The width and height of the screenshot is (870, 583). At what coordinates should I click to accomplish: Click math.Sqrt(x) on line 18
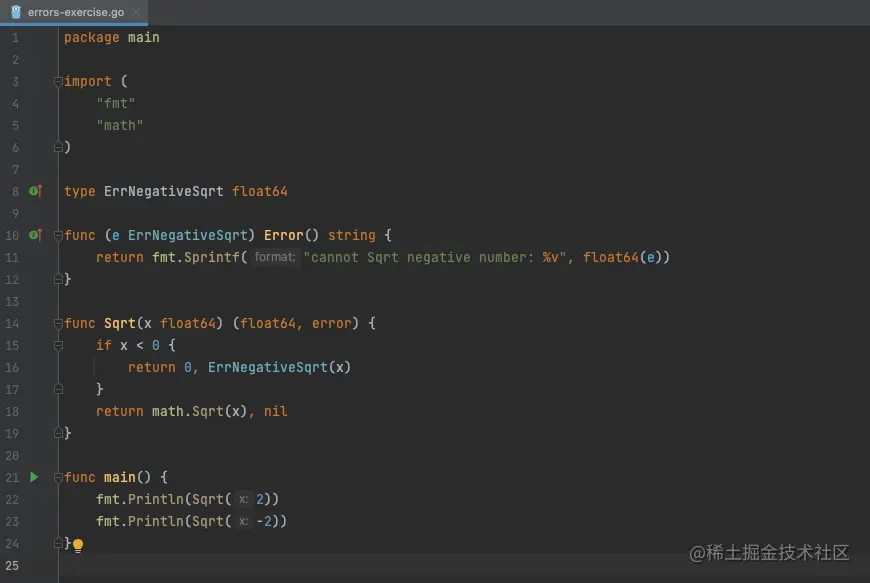tap(199, 411)
